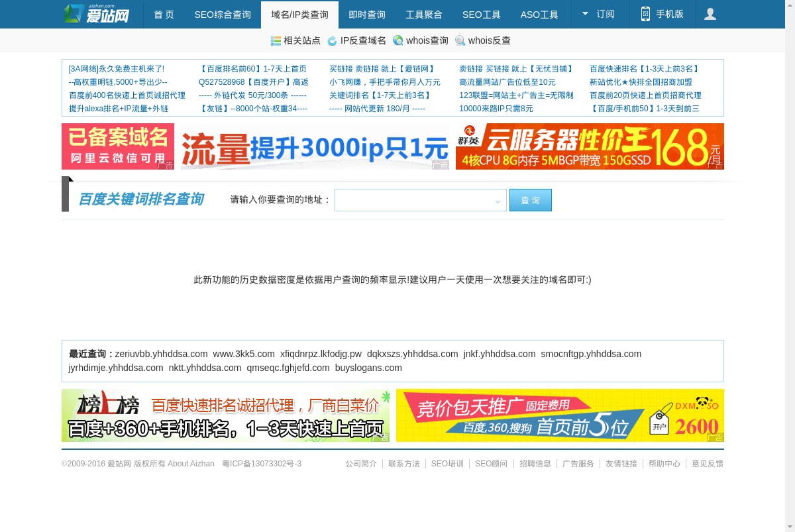
Task: Open the 百度快速排名诚招代理 banner
Action: (x=225, y=415)
